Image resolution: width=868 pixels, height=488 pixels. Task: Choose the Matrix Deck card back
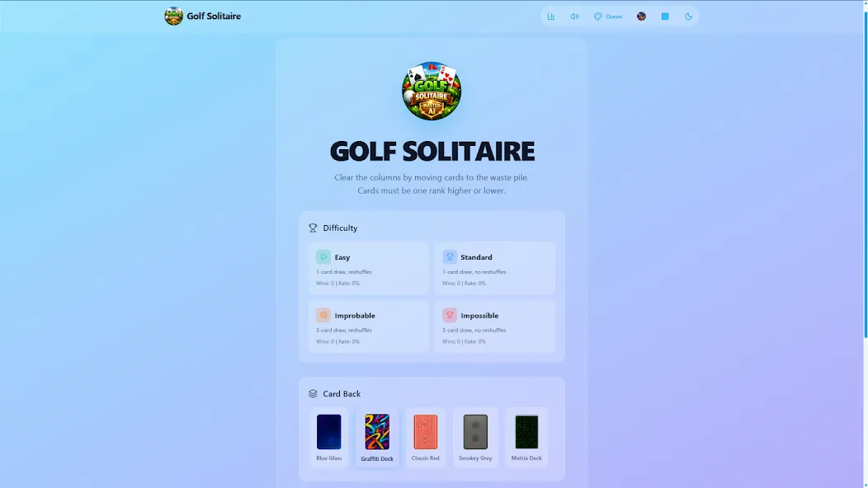pyautogui.click(x=526, y=437)
